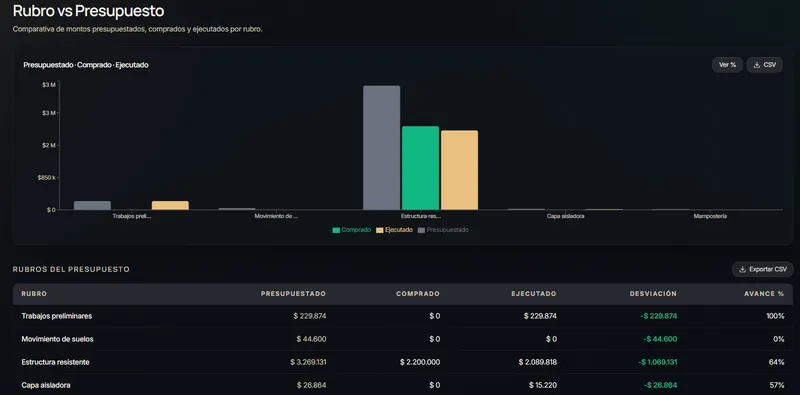Image resolution: width=800 pixels, height=395 pixels.
Task: Sort by the EJECUTADO column header
Action: point(534,294)
